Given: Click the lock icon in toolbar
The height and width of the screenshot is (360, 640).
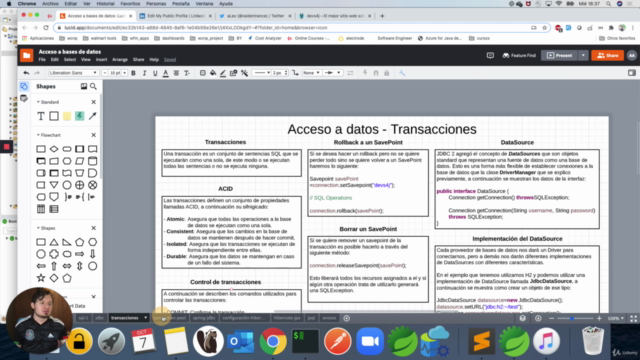Looking at the screenshot, I should 386,73.
